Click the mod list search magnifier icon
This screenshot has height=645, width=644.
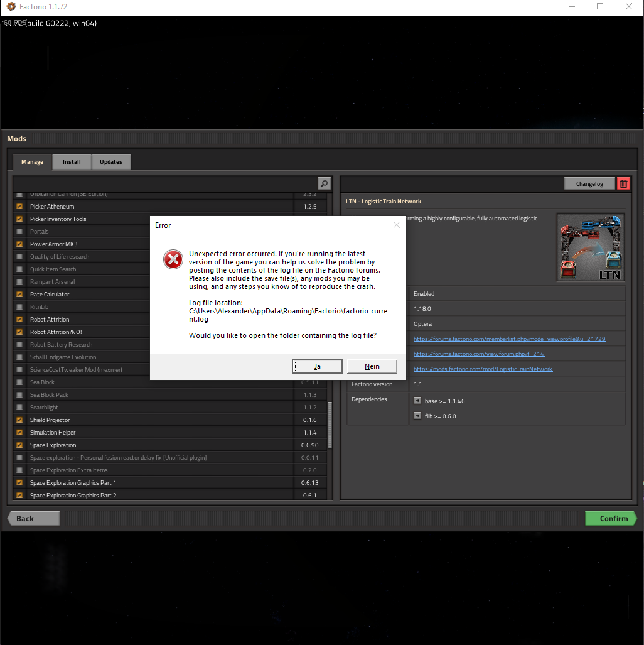tap(324, 183)
